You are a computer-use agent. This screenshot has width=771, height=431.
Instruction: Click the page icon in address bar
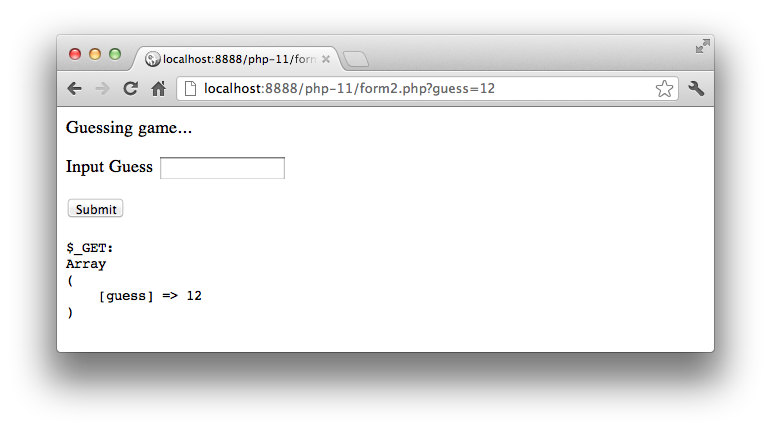(190, 88)
